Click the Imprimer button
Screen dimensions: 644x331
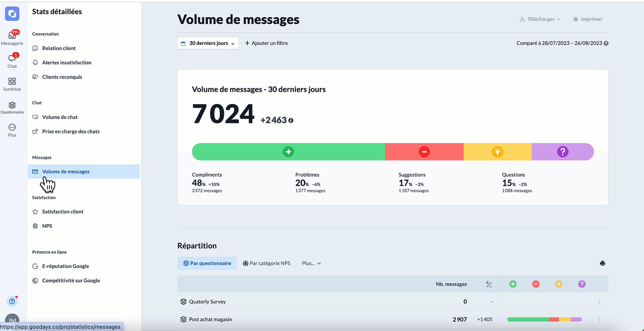(588, 19)
